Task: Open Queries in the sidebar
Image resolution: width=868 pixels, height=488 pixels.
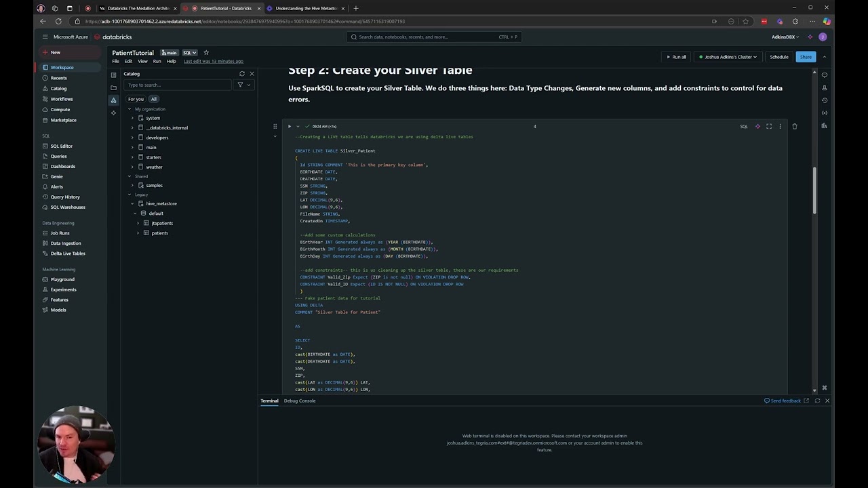Action: pyautogui.click(x=58, y=156)
